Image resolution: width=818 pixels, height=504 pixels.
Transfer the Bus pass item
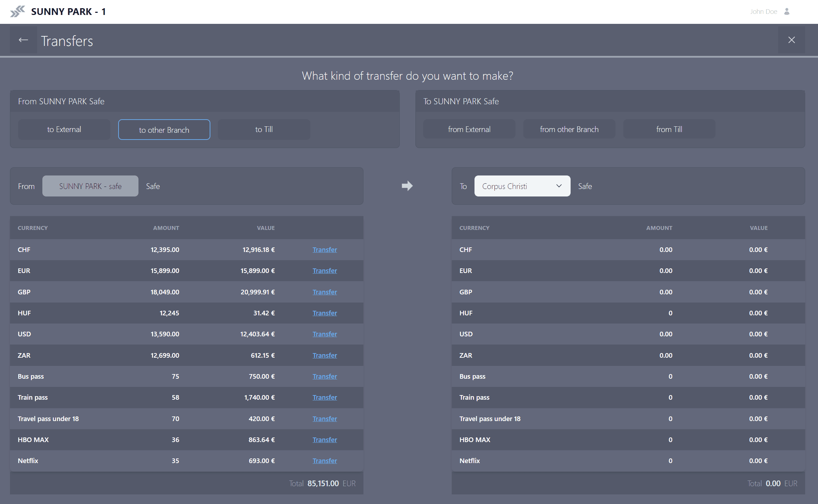pyautogui.click(x=325, y=376)
